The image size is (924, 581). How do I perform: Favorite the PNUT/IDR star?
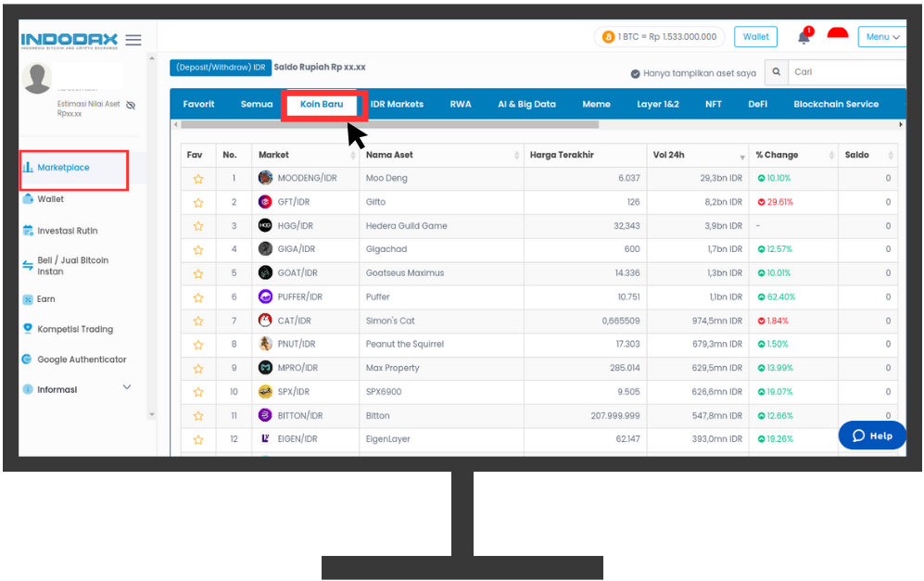coord(198,345)
